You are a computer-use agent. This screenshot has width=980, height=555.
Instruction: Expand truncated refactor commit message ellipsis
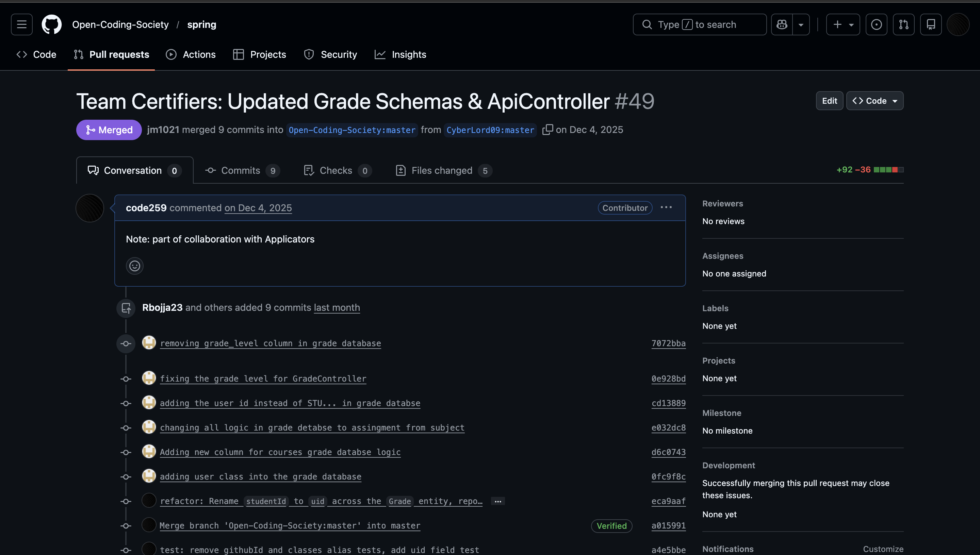click(497, 501)
